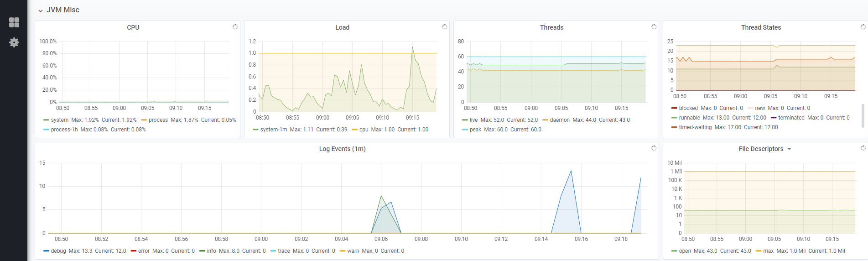Toggle the daemon series in Threads legend
The height and width of the screenshot is (261, 868).
[x=560, y=120]
